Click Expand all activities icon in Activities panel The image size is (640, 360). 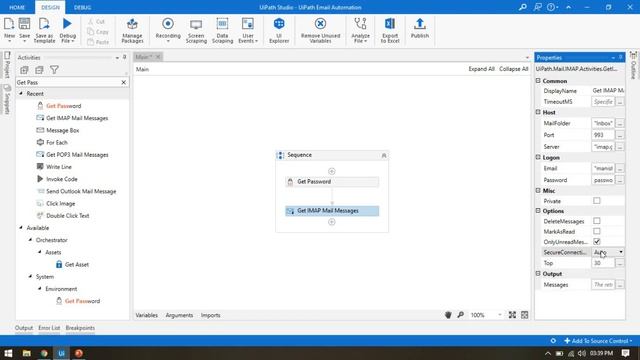pyautogui.click(x=24, y=70)
